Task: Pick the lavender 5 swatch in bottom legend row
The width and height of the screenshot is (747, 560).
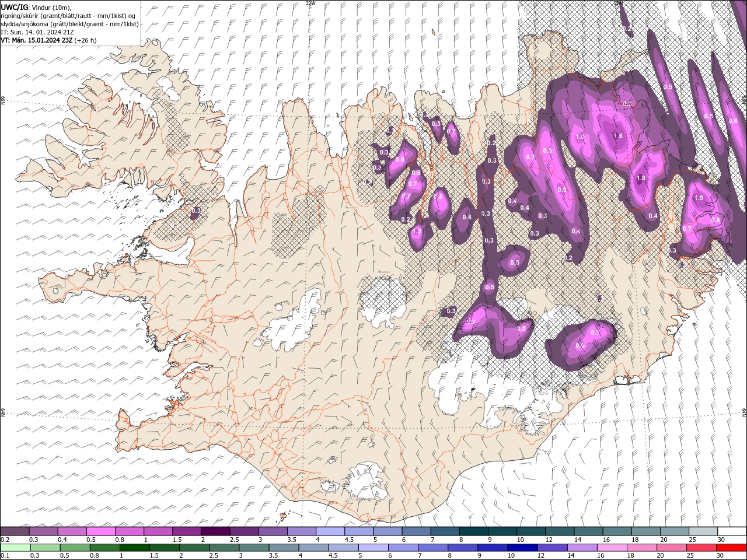Action: pos(373,548)
